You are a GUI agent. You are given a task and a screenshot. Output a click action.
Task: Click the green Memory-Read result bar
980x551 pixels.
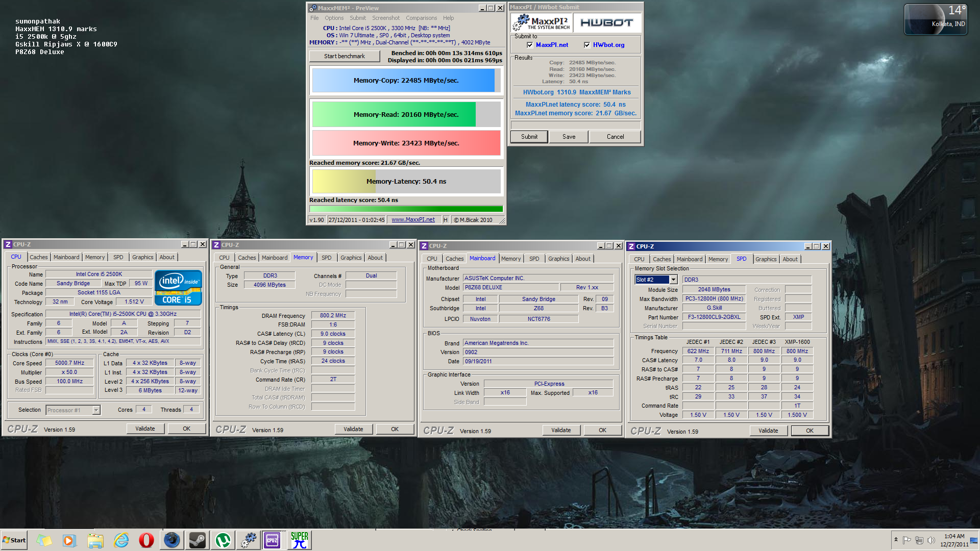coord(406,114)
